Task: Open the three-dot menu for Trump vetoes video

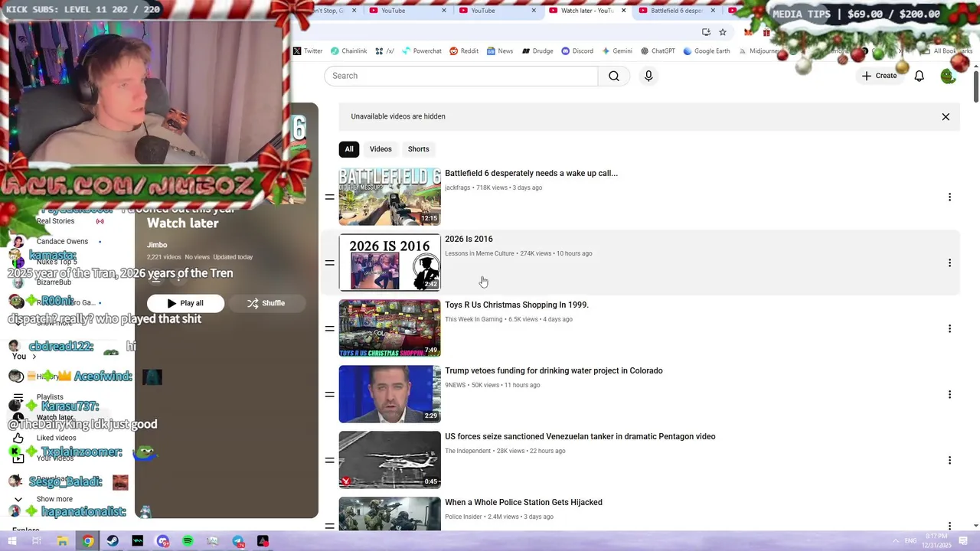Action: [x=949, y=395]
